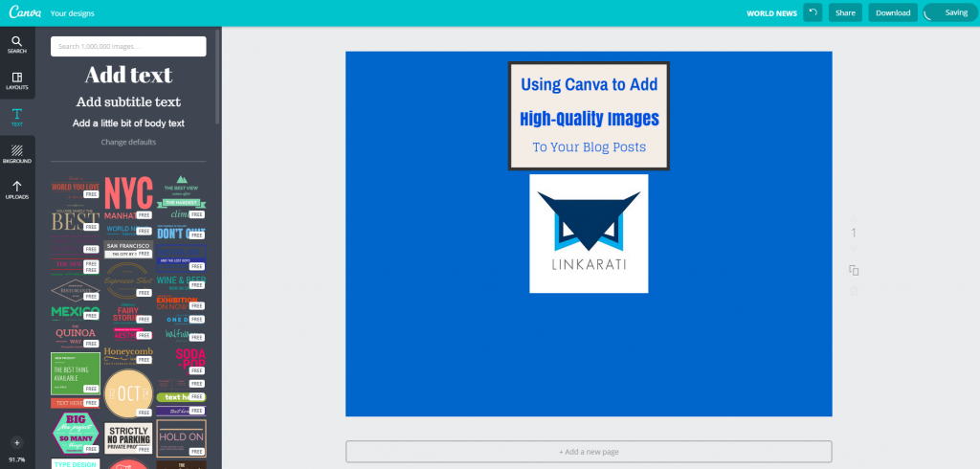Select the High-Quality Images text on canvas
980x469 pixels.
coord(589,118)
